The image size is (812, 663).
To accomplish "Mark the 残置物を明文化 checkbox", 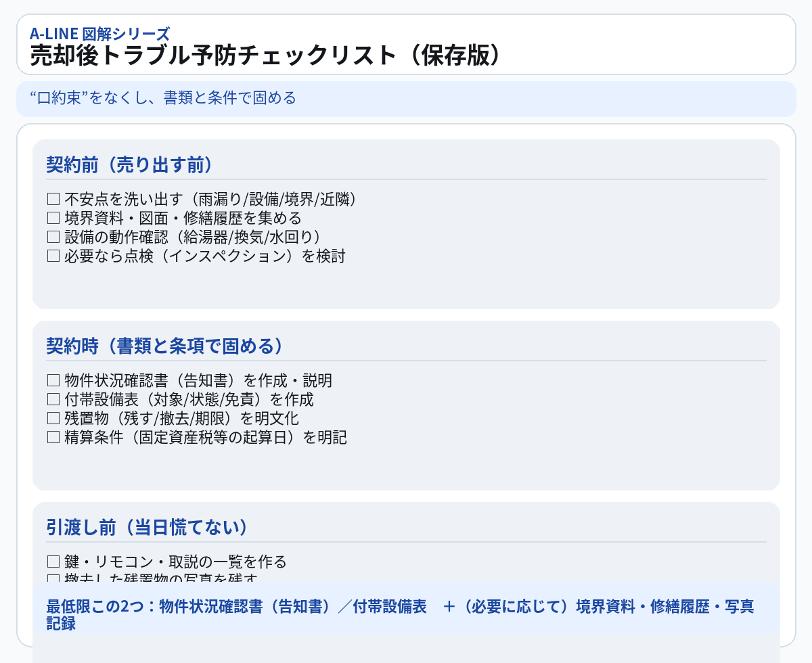I will pos(53,419).
